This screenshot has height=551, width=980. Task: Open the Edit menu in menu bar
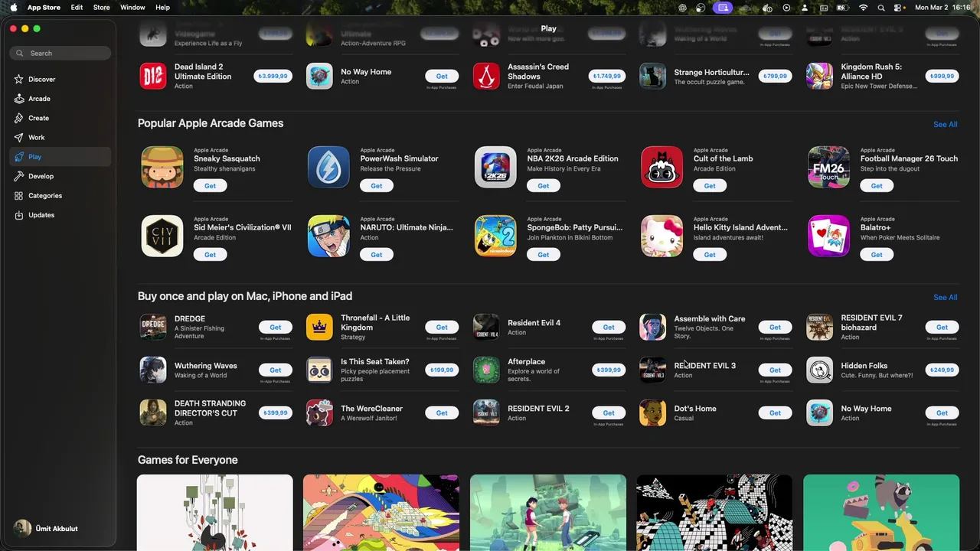pos(77,7)
